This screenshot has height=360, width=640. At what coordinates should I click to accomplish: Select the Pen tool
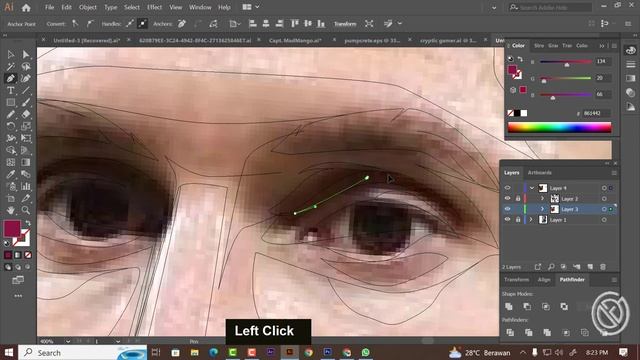point(11,78)
